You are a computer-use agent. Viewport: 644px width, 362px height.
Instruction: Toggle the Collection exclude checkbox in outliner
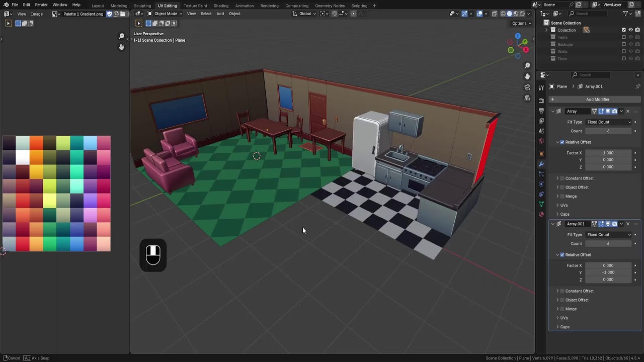(624, 30)
